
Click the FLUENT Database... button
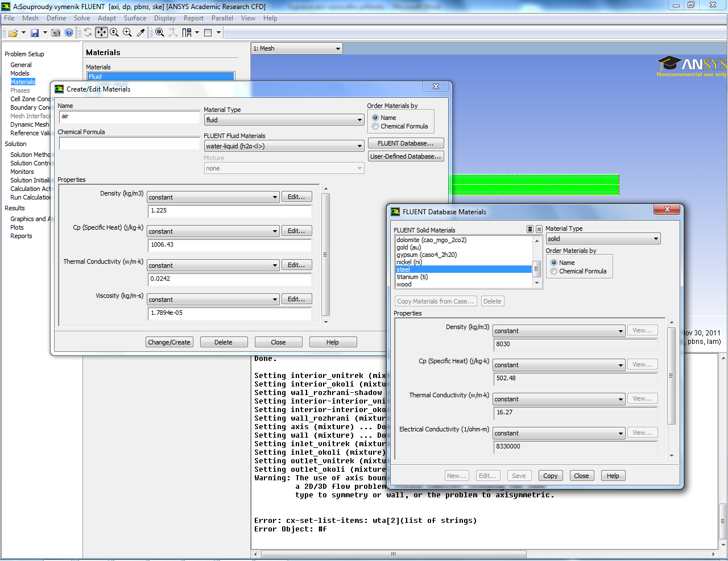(406, 143)
